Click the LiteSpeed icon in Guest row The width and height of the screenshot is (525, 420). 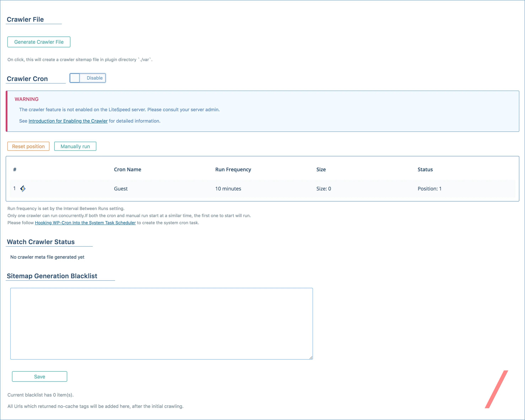tap(23, 189)
